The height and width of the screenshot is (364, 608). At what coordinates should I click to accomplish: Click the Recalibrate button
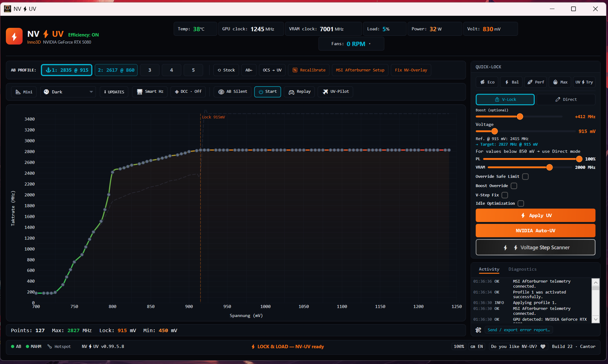coord(309,70)
